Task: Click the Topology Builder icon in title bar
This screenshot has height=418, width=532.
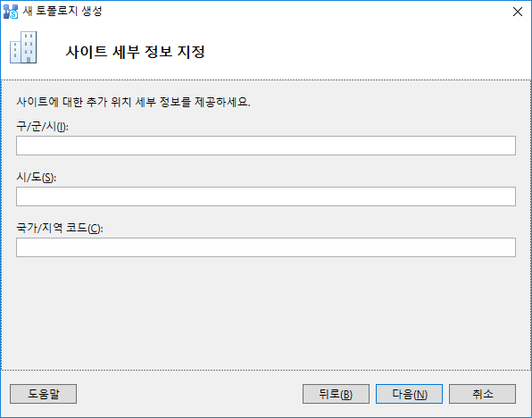Action: pyautogui.click(x=11, y=12)
